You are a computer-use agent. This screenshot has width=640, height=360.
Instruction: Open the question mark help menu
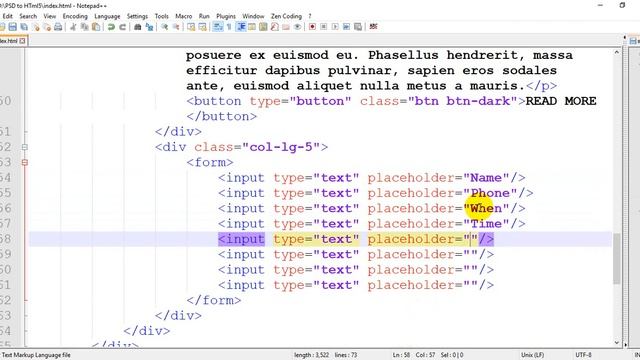tap(310, 16)
